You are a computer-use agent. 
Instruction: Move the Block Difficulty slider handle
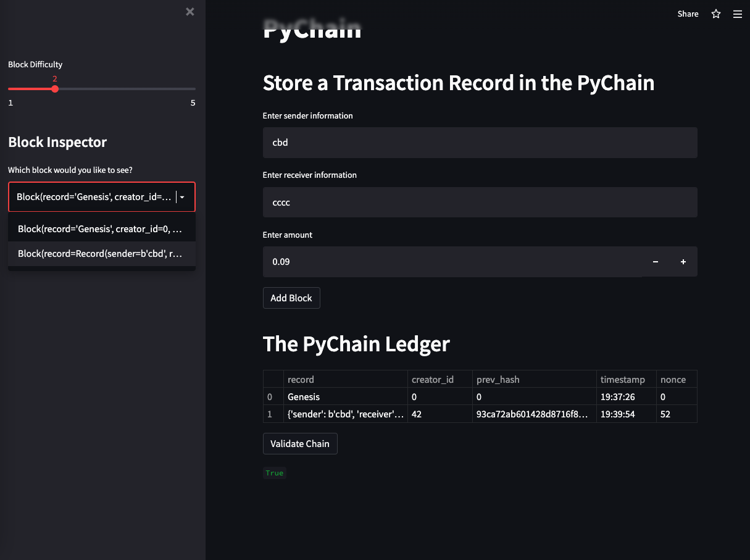54,88
